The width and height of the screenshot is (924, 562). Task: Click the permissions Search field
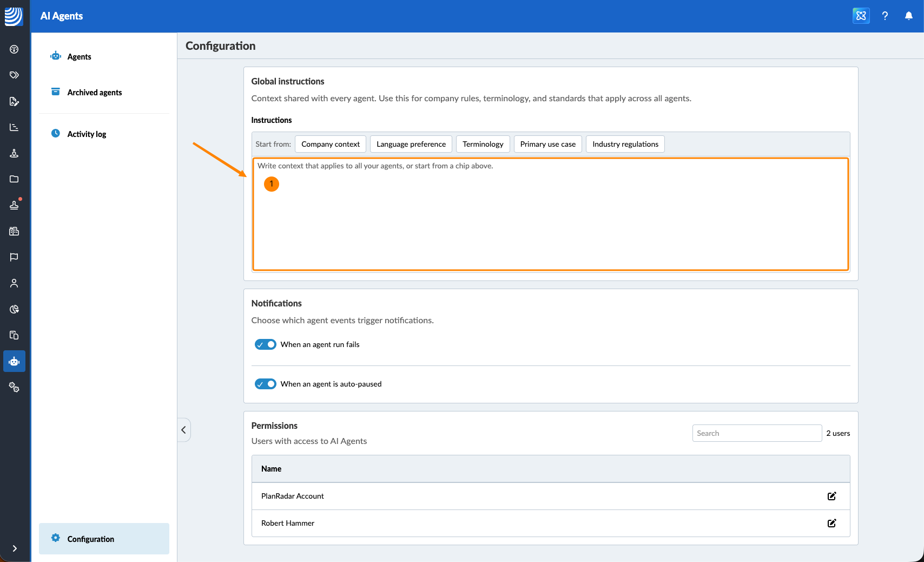pyautogui.click(x=757, y=433)
